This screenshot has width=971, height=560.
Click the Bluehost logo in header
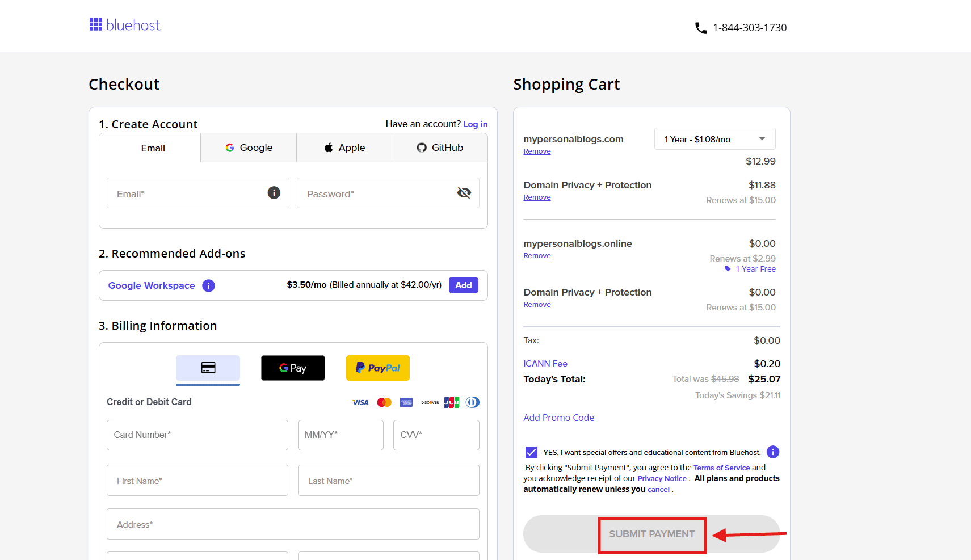pos(125,26)
